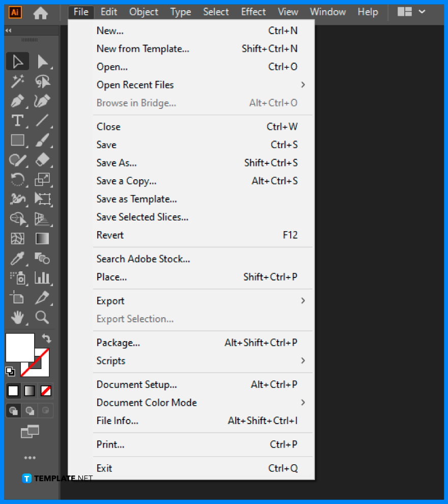Select the Type tool

17,121
